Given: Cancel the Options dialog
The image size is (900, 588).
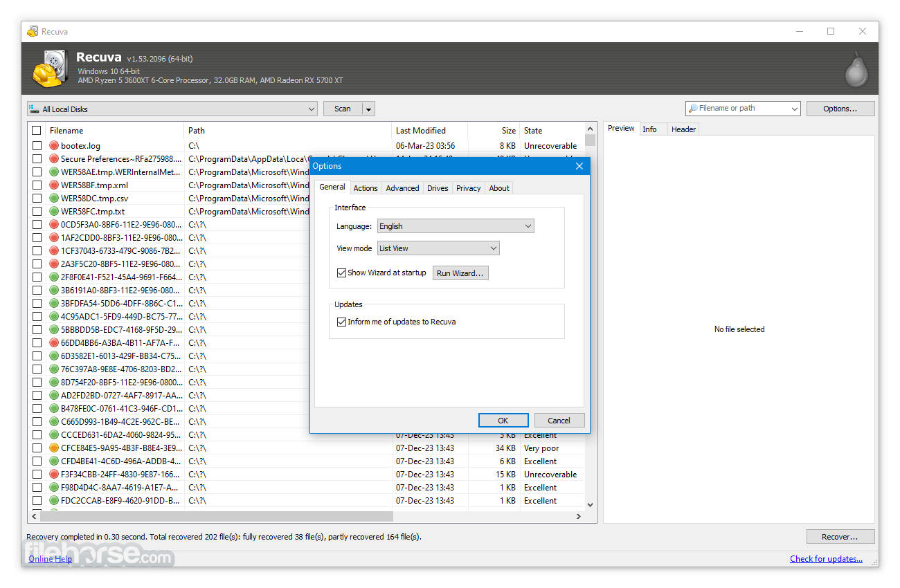Looking at the screenshot, I should click(559, 421).
